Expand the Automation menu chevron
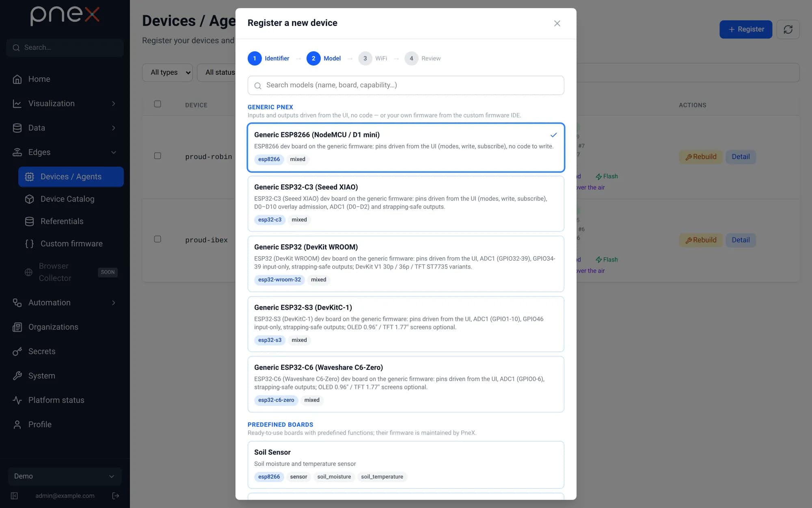 114,303
